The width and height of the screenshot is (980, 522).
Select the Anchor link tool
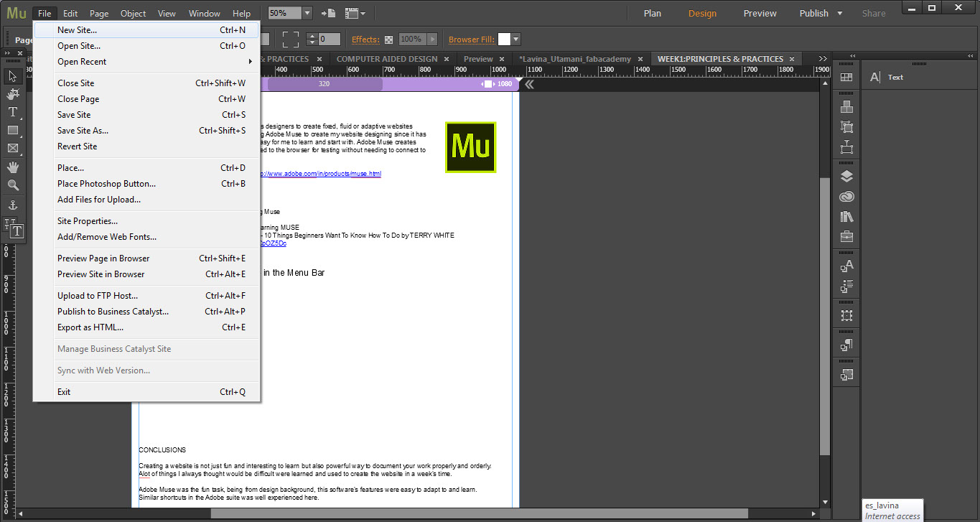pos(13,205)
